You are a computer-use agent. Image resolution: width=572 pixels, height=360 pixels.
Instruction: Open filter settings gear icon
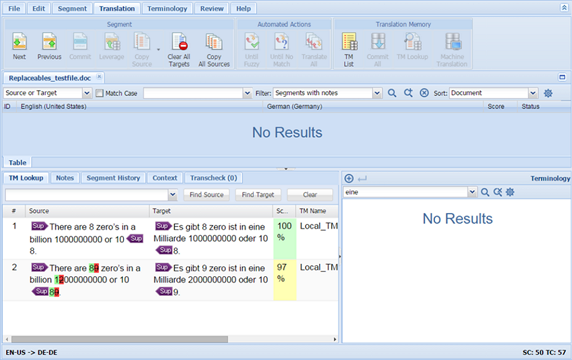(x=548, y=93)
